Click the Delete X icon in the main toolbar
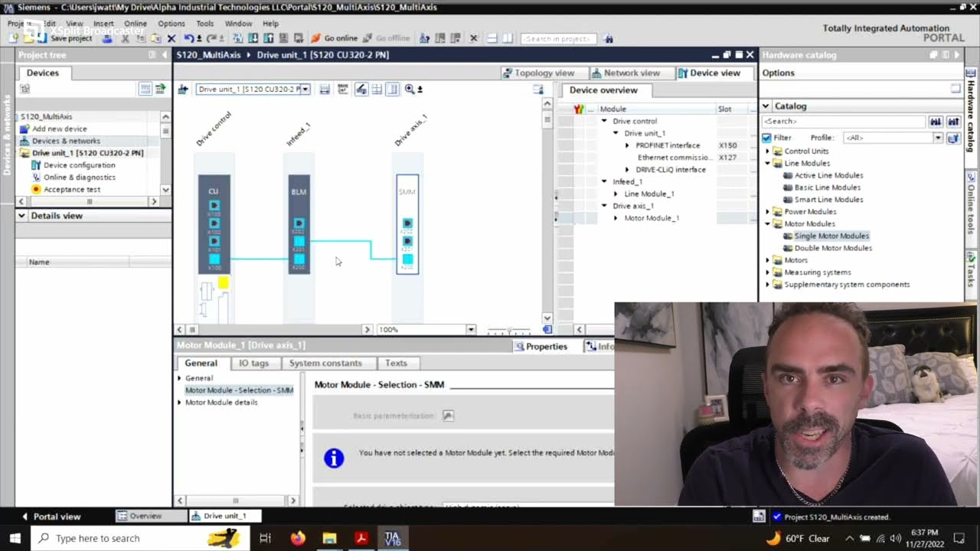 pyautogui.click(x=171, y=38)
